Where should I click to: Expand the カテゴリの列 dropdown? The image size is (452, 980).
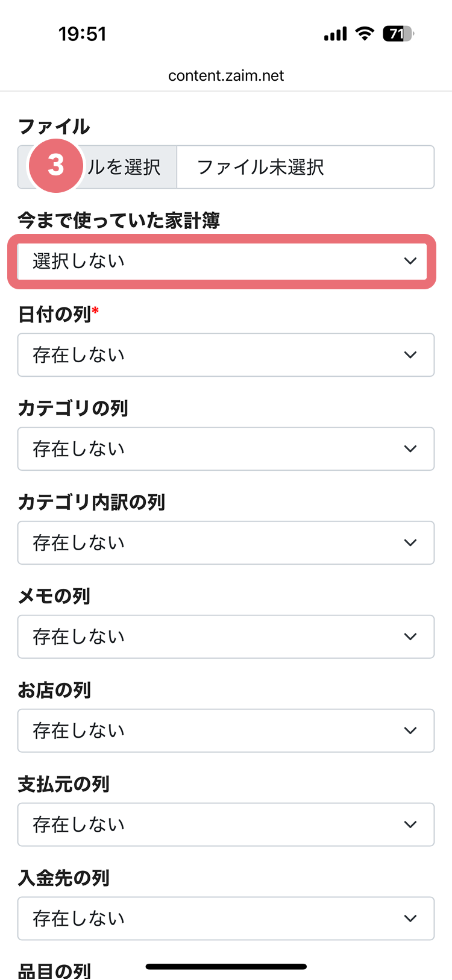[226, 449]
